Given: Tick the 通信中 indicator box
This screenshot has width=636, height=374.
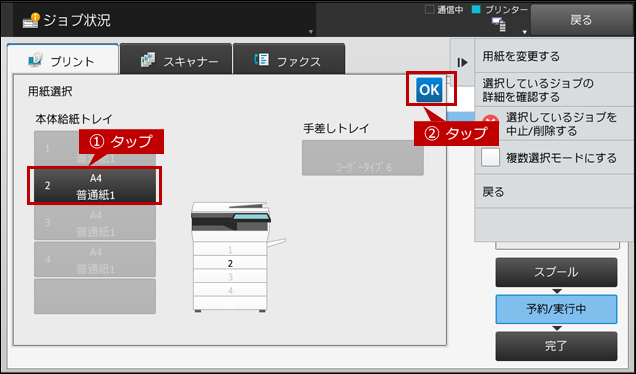Looking at the screenshot, I should [429, 10].
